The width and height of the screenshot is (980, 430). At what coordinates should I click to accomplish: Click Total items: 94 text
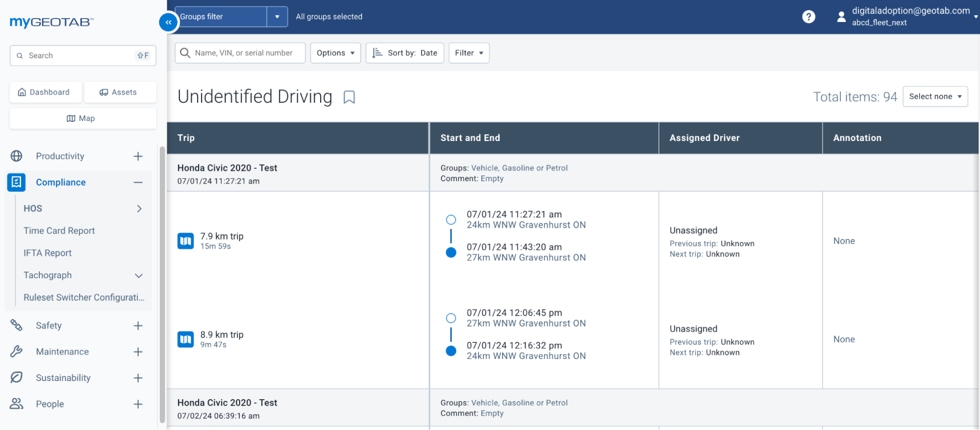[x=855, y=97]
